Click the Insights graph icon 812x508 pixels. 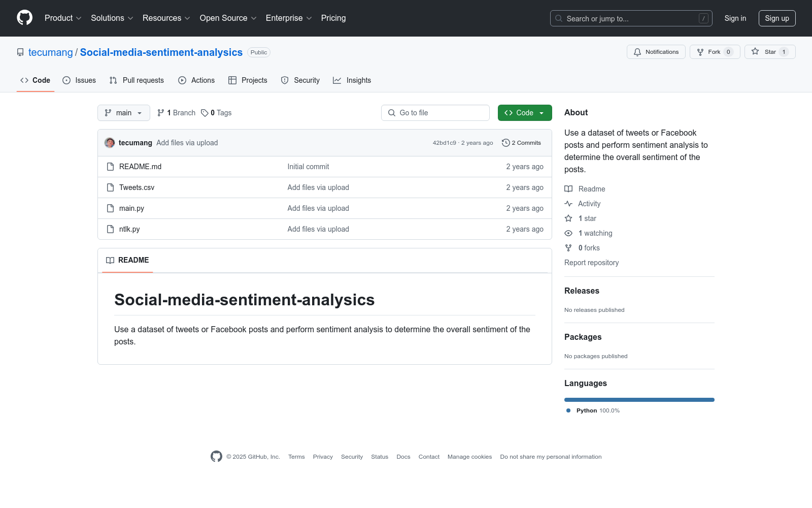[x=337, y=80]
